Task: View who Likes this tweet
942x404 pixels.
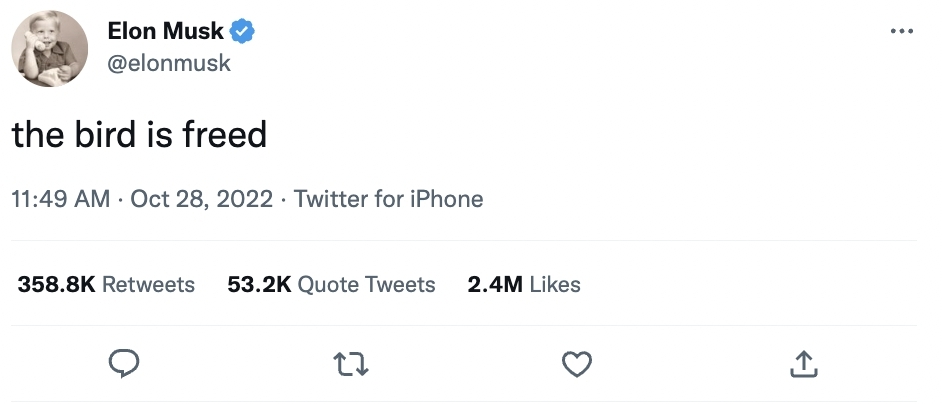Action: pos(555,285)
